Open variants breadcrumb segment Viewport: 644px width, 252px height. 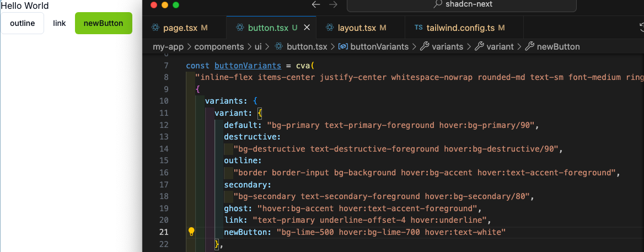click(x=447, y=47)
